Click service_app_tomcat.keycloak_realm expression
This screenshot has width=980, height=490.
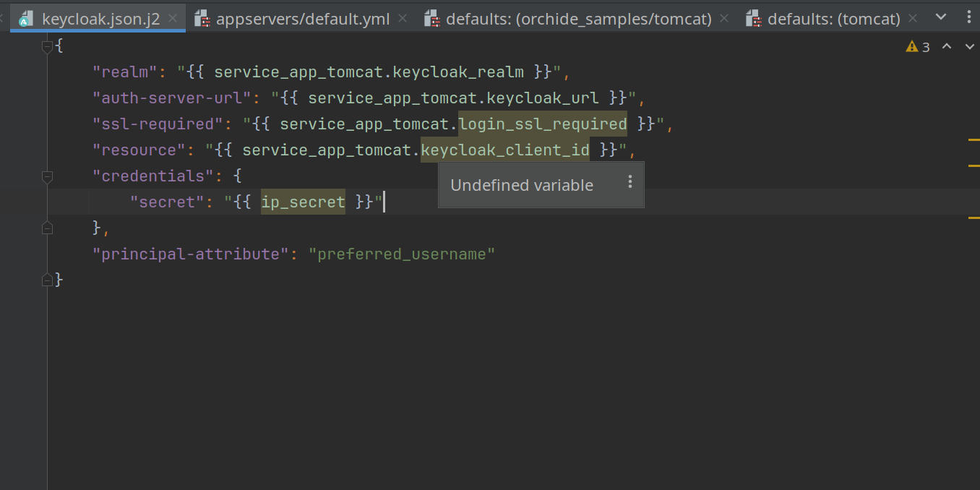coord(369,72)
